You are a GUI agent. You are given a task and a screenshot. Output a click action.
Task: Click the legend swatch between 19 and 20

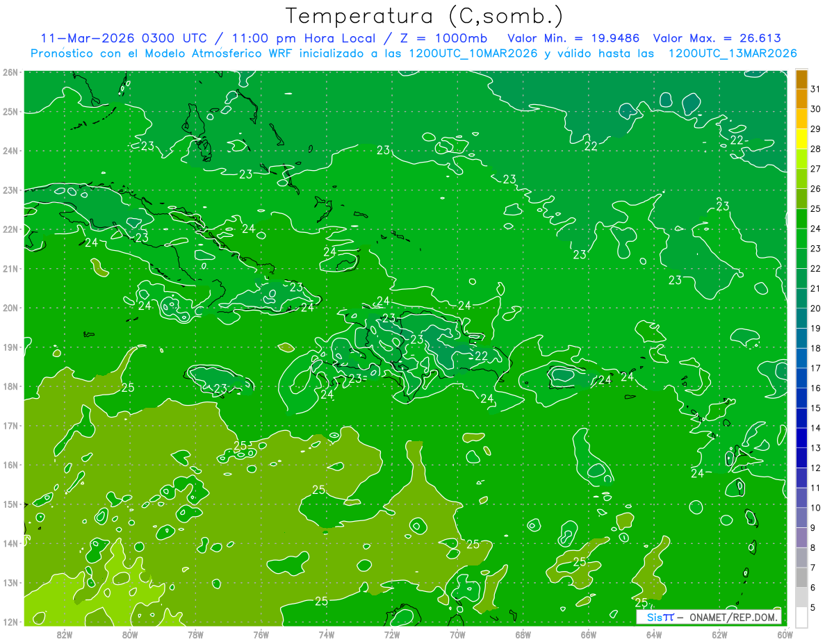(801, 318)
